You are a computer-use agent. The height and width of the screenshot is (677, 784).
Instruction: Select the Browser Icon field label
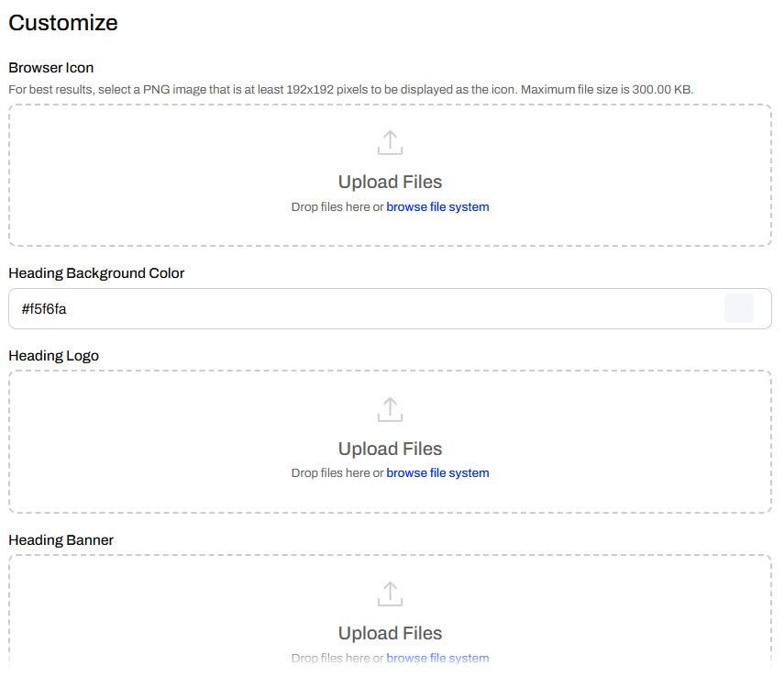point(51,68)
